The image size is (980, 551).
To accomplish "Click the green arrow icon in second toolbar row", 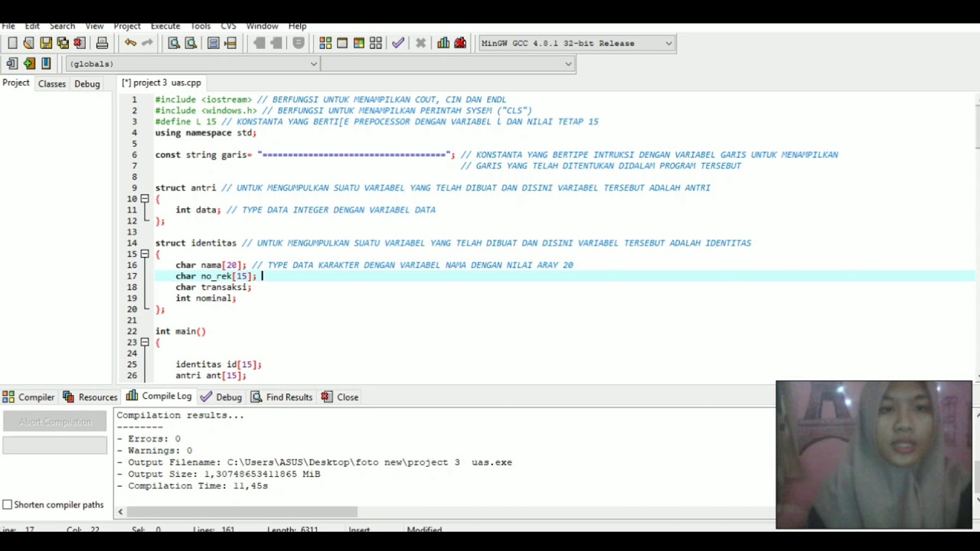I will (29, 64).
